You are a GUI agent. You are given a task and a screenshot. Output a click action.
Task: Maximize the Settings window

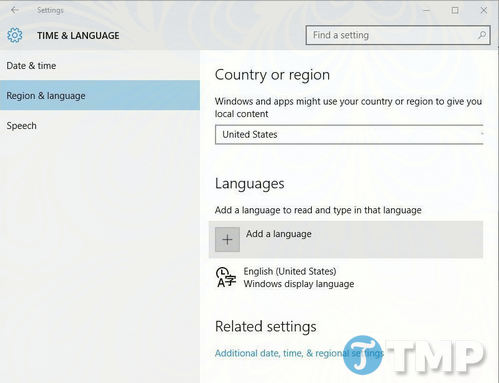click(455, 11)
